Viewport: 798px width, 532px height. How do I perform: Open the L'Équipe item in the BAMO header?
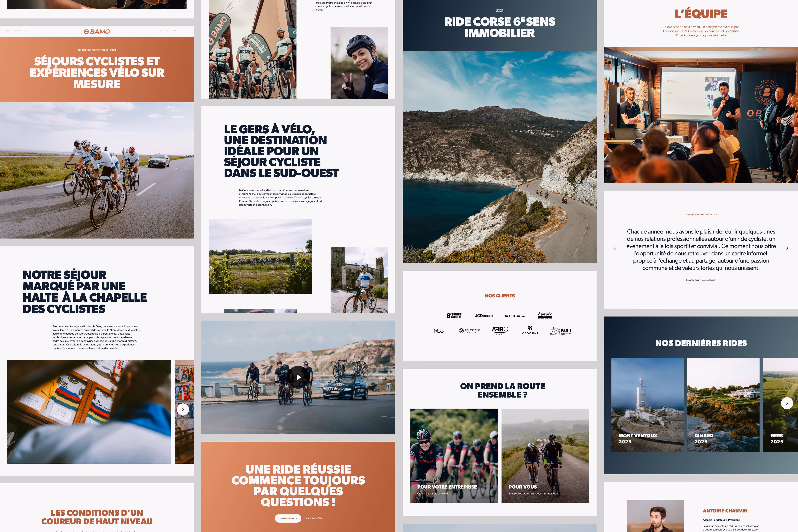click(26, 31)
